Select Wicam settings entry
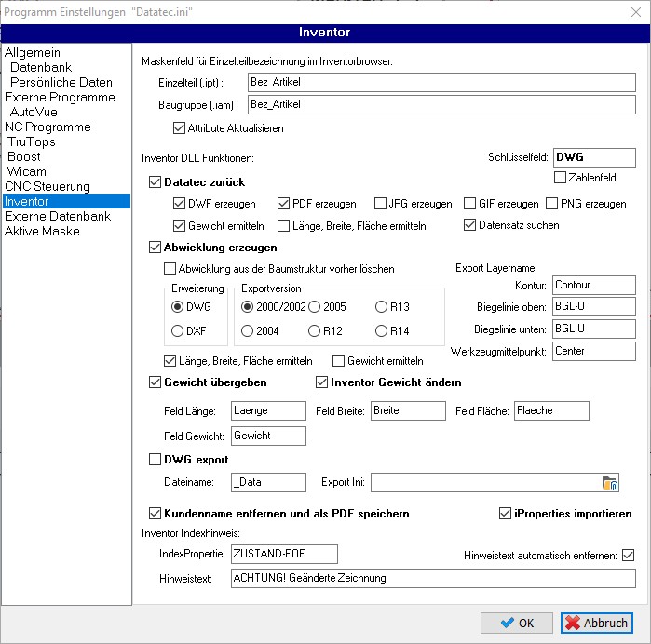 [x=27, y=171]
